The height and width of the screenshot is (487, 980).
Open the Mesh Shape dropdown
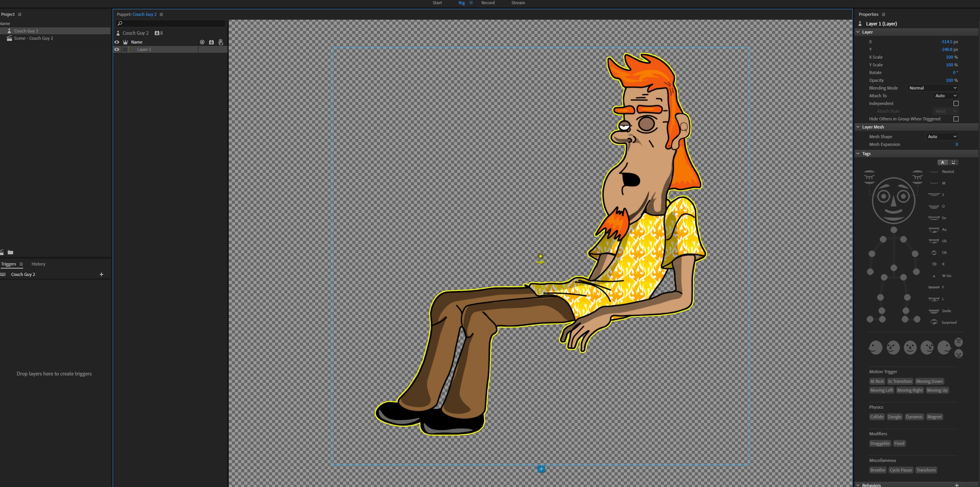942,137
